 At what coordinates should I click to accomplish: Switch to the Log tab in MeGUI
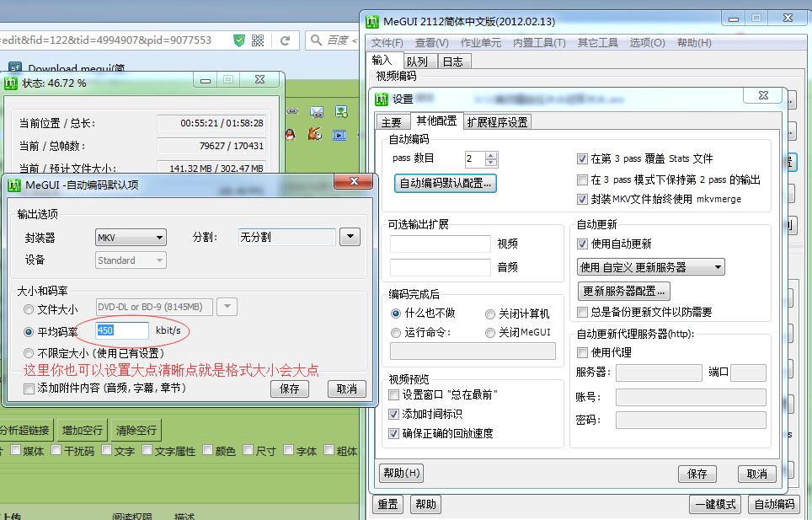coord(453,62)
